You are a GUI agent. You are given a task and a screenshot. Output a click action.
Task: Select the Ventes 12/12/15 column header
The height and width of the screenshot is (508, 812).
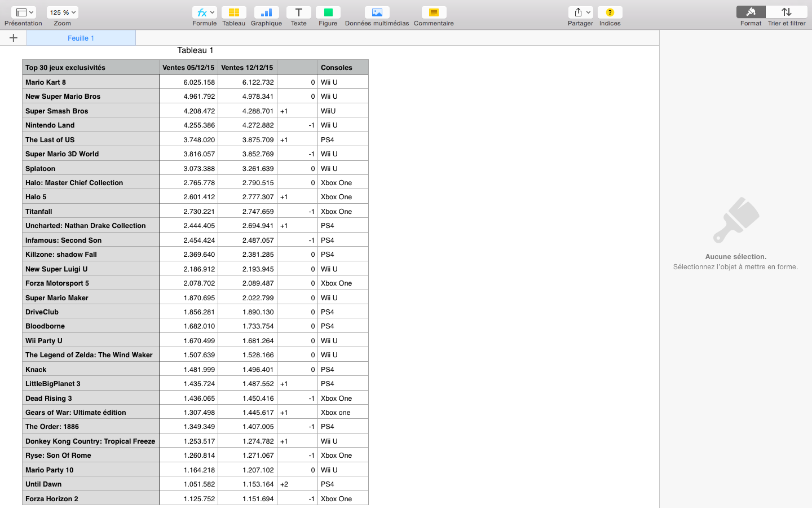247,67
